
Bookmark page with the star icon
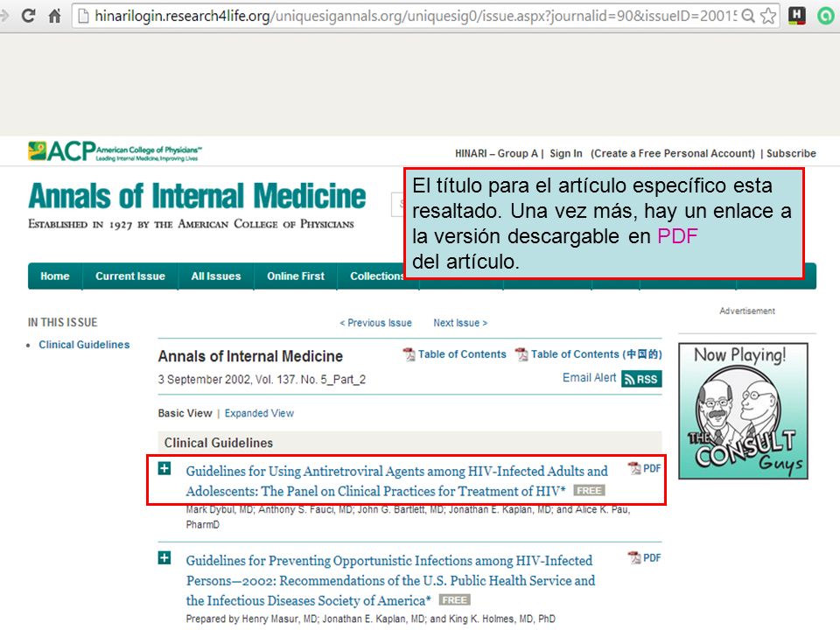tap(768, 16)
